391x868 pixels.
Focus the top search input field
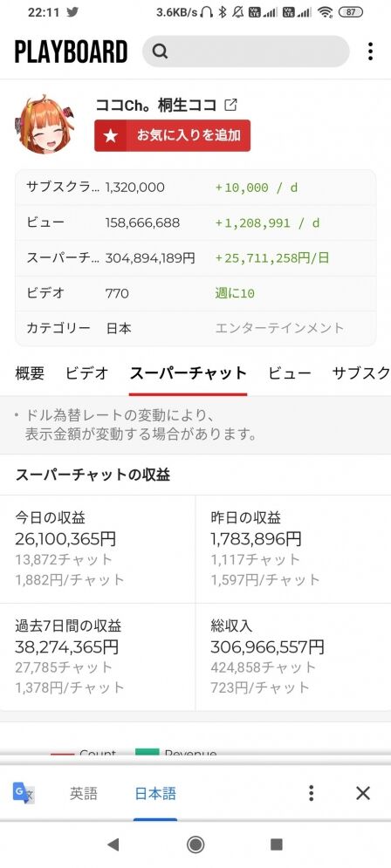pyautogui.click(x=246, y=51)
